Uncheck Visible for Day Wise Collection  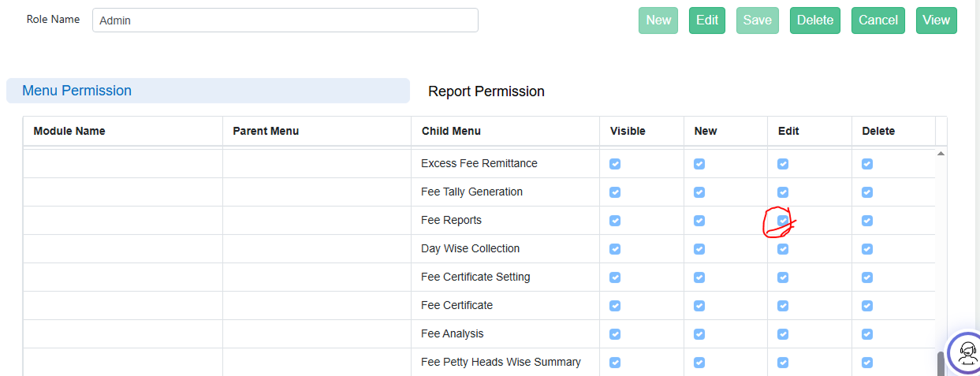615,249
